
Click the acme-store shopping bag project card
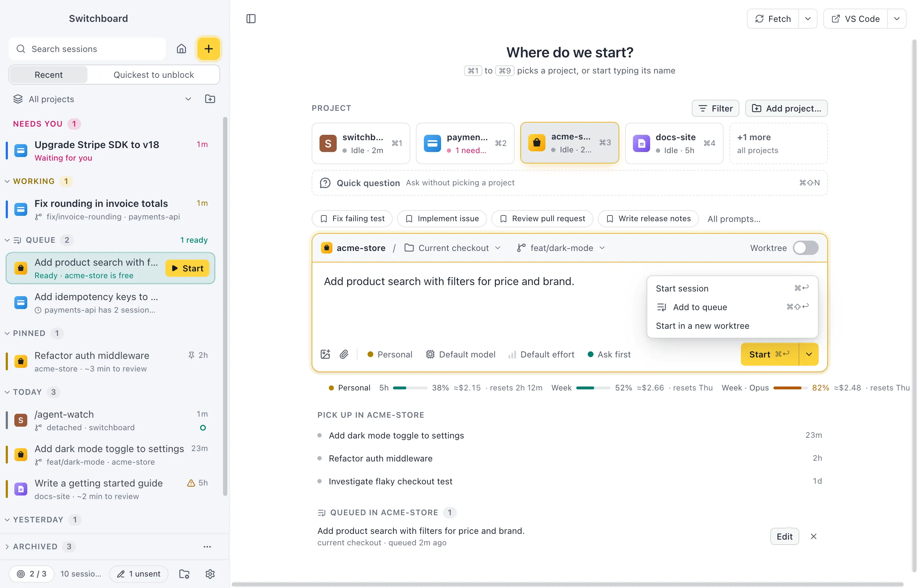click(569, 143)
